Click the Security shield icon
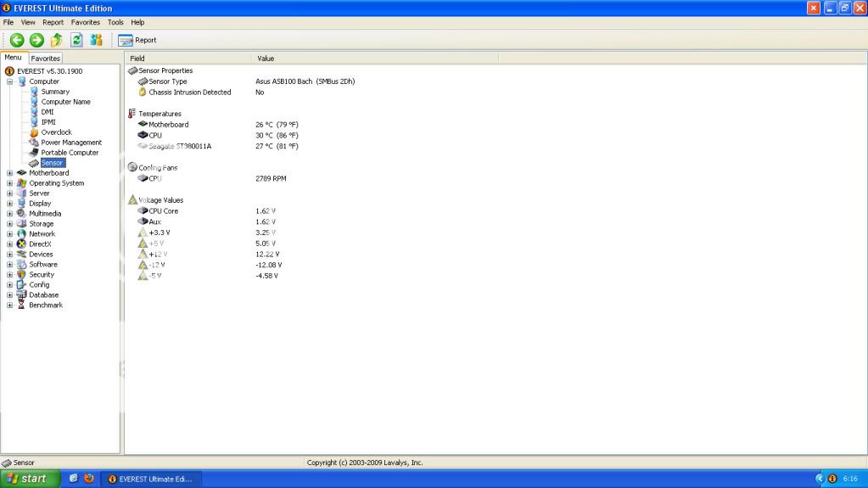Image resolution: width=868 pixels, height=488 pixels. 21,275
